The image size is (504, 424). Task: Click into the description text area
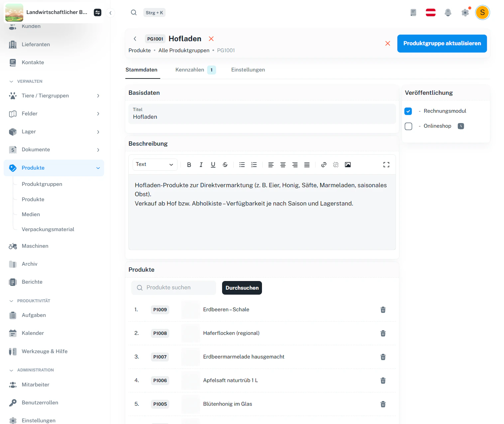pyautogui.click(x=262, y=212)
